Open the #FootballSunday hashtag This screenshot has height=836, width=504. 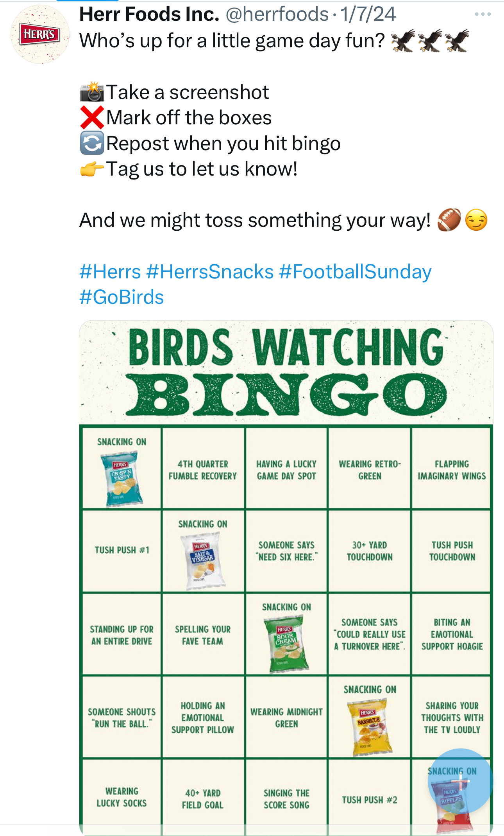point(355,272)
